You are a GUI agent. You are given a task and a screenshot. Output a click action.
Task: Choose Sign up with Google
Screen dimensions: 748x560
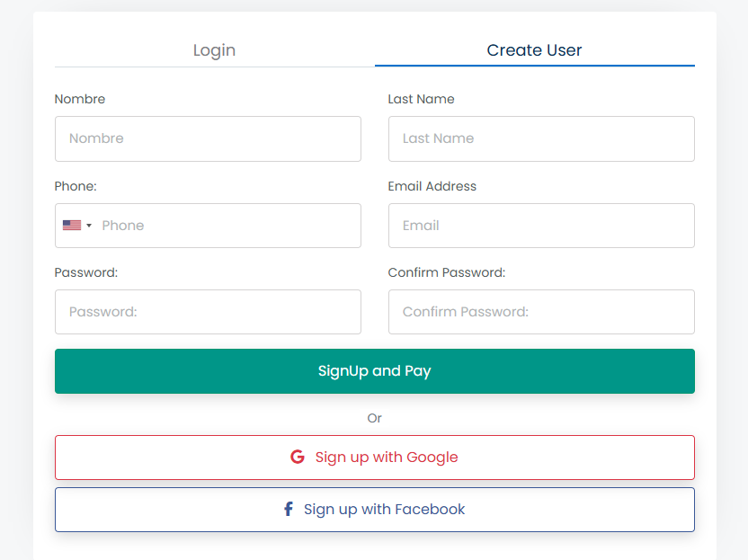pyautogui.click(x=387, y=458)
